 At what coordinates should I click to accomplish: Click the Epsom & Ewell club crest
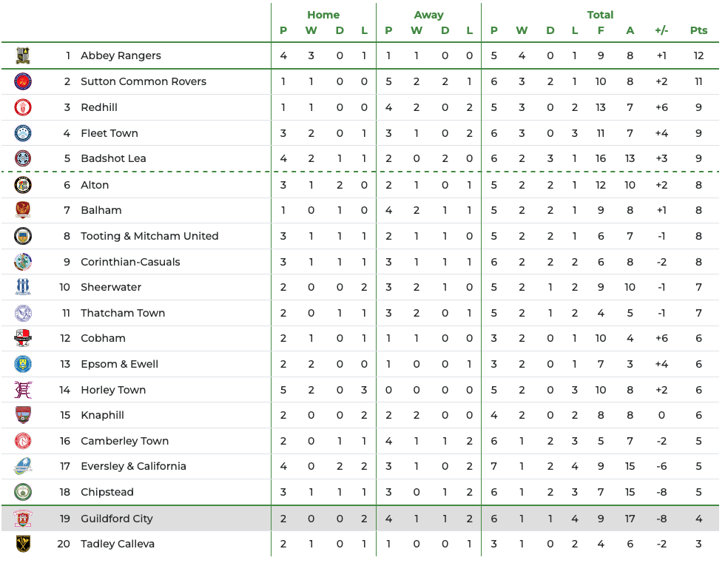click(23, 364)
